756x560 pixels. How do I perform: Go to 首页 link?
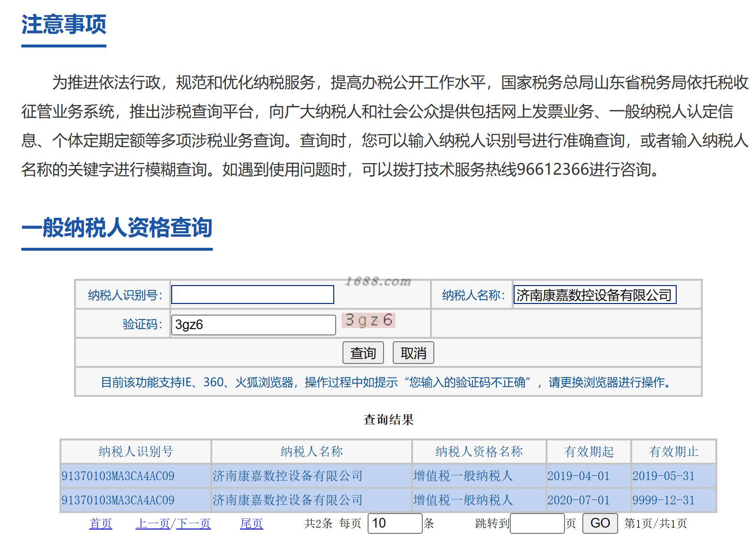101,524
